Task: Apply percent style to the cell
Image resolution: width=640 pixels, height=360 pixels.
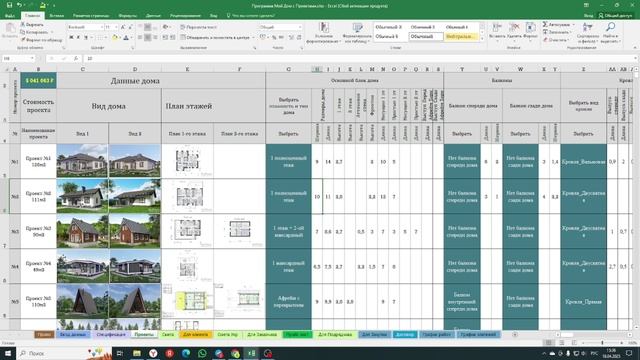Action: click(273, 38)
